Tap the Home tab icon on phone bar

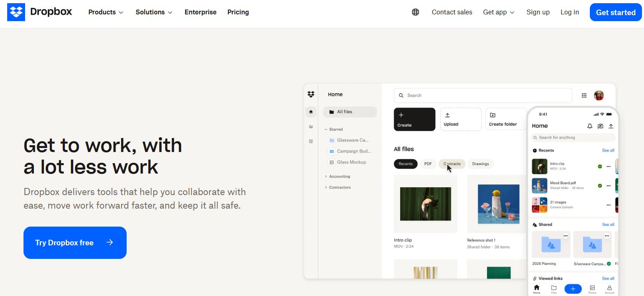click(536, 288)
